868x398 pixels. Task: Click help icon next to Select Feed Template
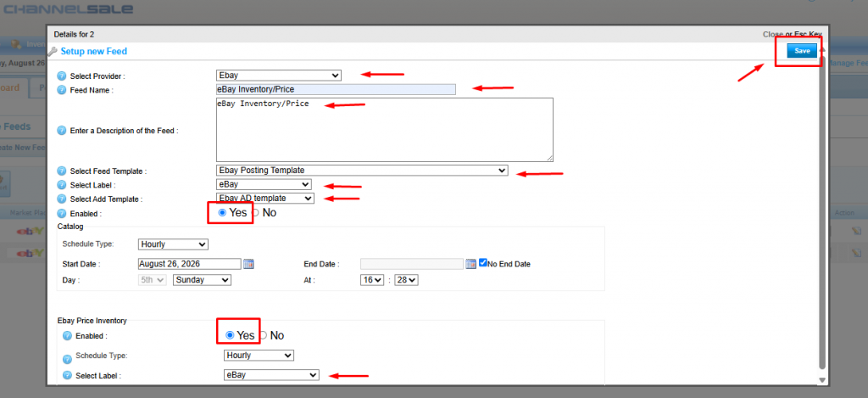pyautogui.click(x=61, y=171)
